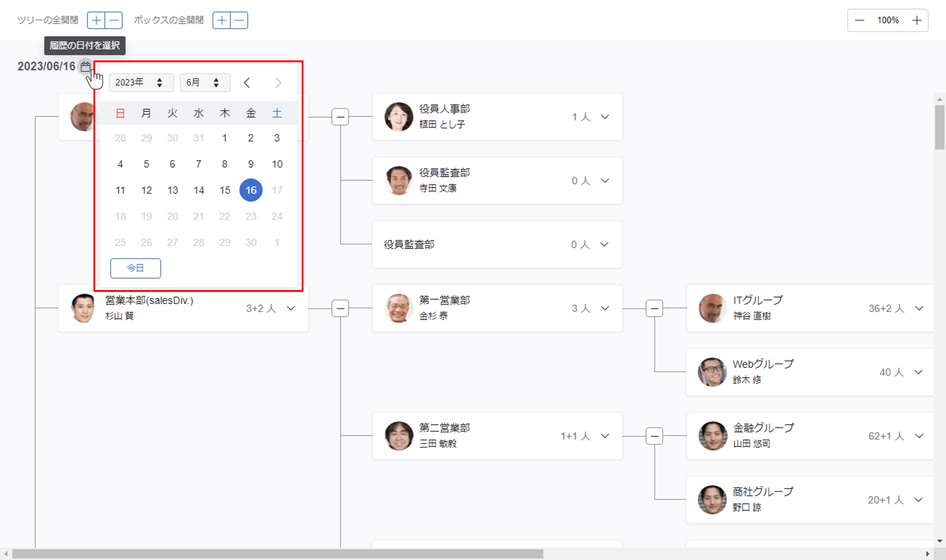This screenshot has width=946, height=560.
Task: Click 山田 悠司's avatar photo
Action: [x=713, y=436]
